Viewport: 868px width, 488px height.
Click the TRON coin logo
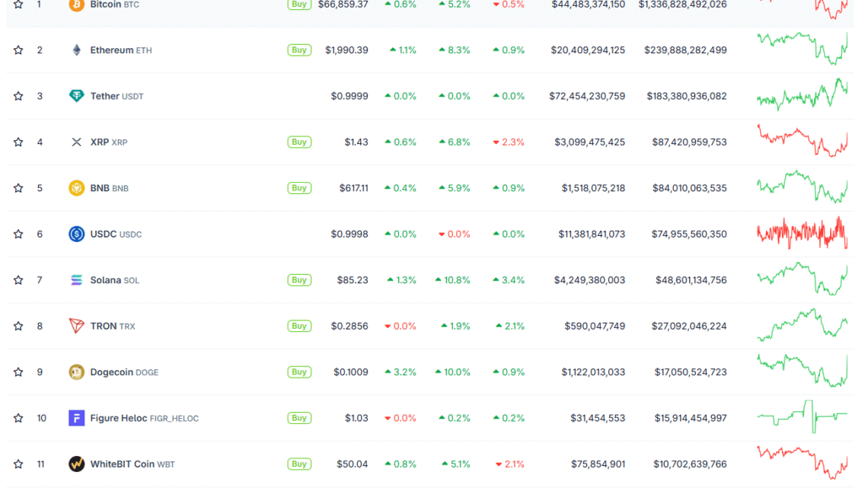[x=76, y=326]
